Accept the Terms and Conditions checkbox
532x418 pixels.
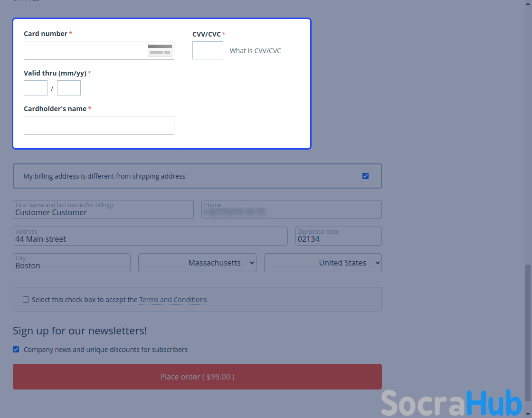click(x=26, y=300)
